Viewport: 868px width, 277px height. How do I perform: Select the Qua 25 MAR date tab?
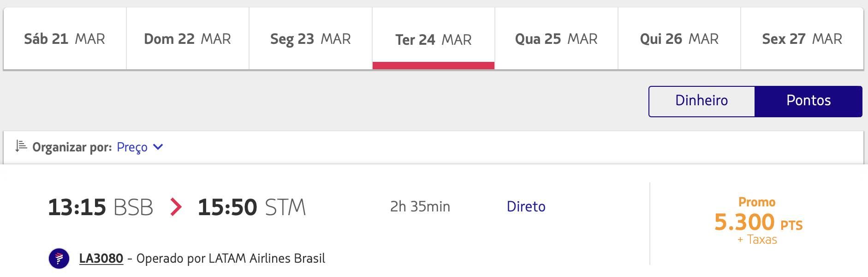tap(556, 39)
